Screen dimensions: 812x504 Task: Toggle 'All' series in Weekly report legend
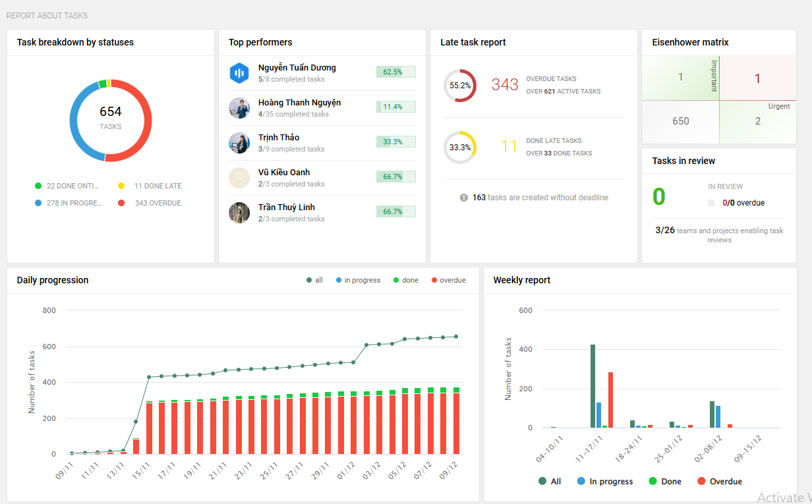pos(550,482)
